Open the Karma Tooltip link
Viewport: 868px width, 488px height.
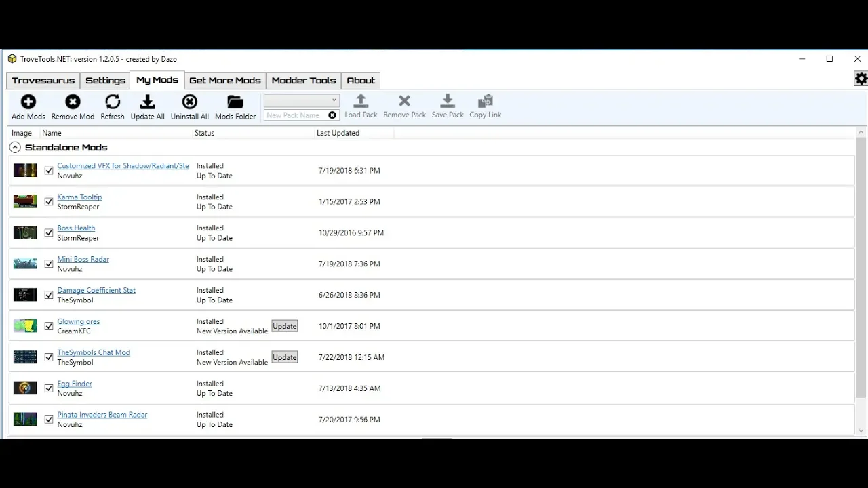(79, 197)
